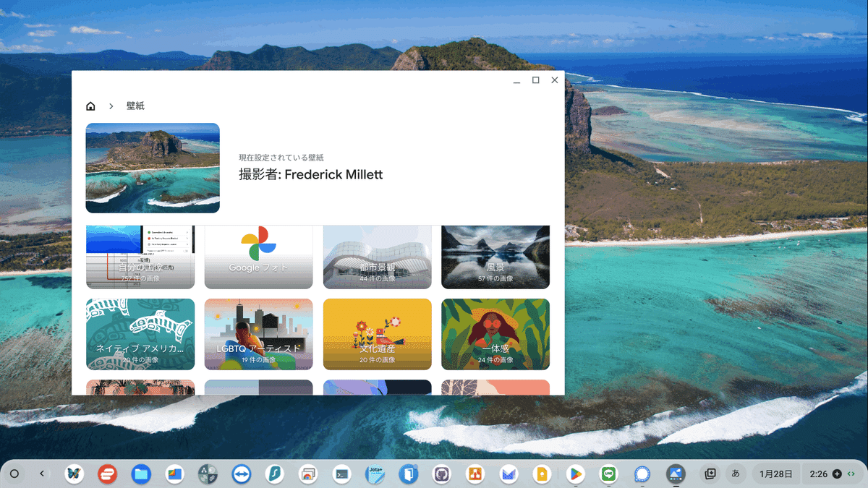This screenshot has height=488, width=868.
Task: Click the home icon in the breadcrumb
Action: (90, 106)
